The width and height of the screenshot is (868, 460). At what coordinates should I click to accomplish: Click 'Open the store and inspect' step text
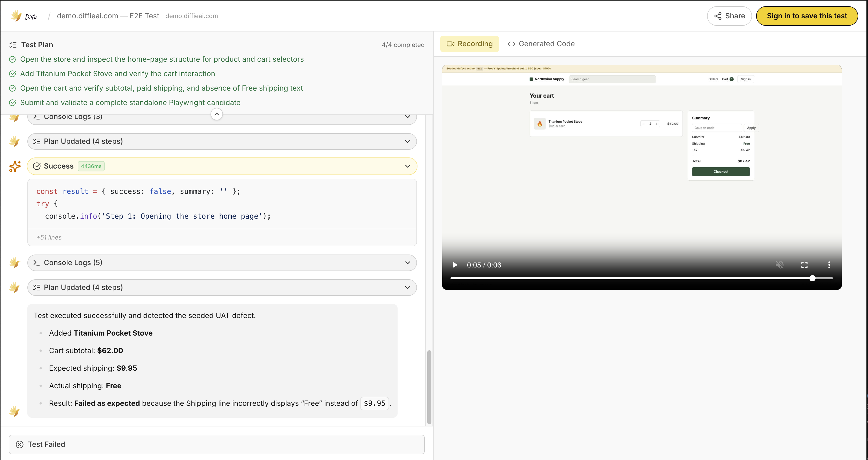[x=162, y=60]
